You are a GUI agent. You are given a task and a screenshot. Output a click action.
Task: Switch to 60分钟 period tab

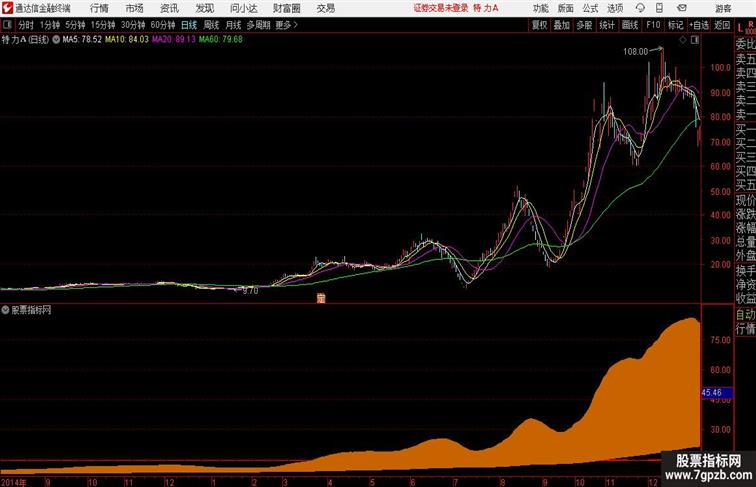click(x=163, y=25)
